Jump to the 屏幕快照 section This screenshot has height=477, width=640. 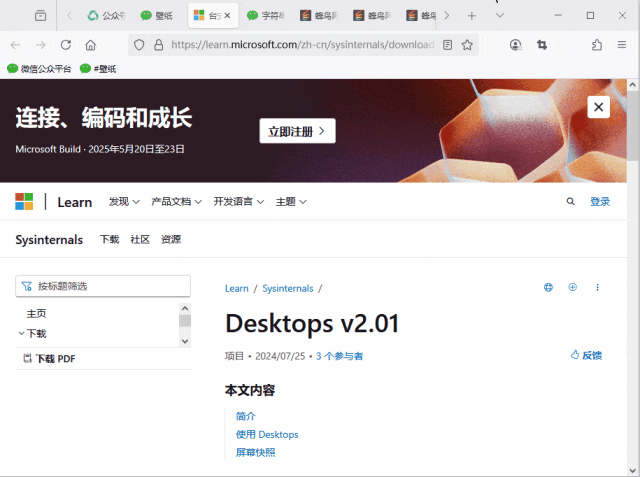coord(256,453)
